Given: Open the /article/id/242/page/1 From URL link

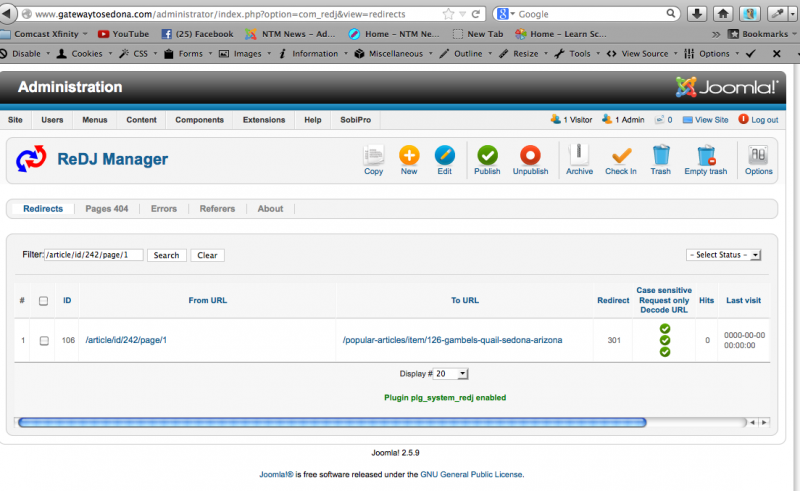Looking at the screenshot, I should 126,340.
